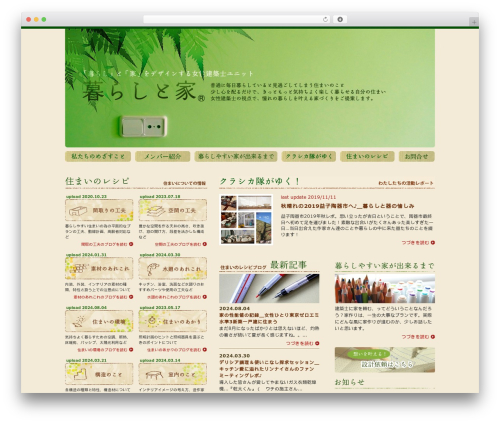Open the 空間の工夫 category banner
Viewport: 500px width, 423px height.
point(173,210)
